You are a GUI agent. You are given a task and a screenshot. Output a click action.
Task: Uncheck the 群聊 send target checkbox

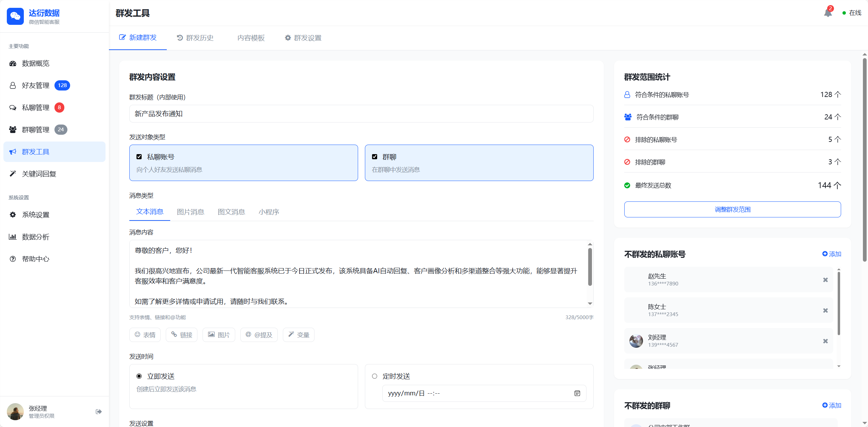pos(374,157)
